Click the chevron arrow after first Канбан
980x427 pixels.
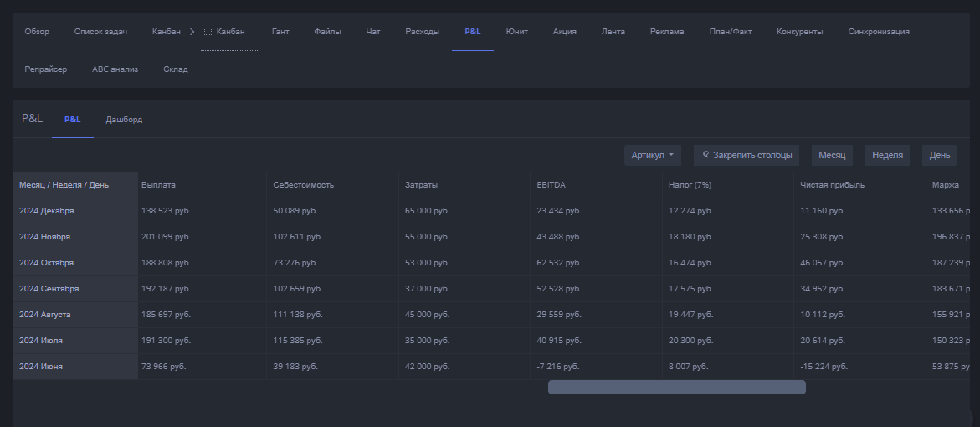(192, 32)
